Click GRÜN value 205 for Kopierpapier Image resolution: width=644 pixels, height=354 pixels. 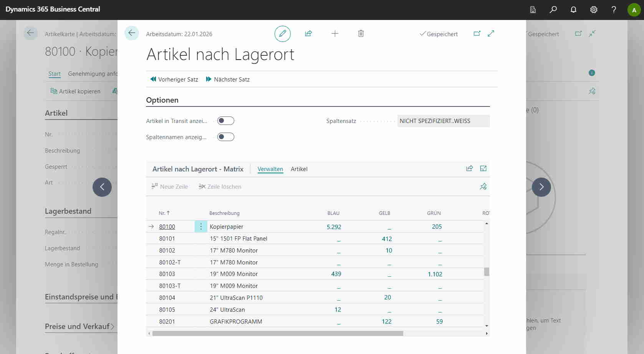[437, 227]
